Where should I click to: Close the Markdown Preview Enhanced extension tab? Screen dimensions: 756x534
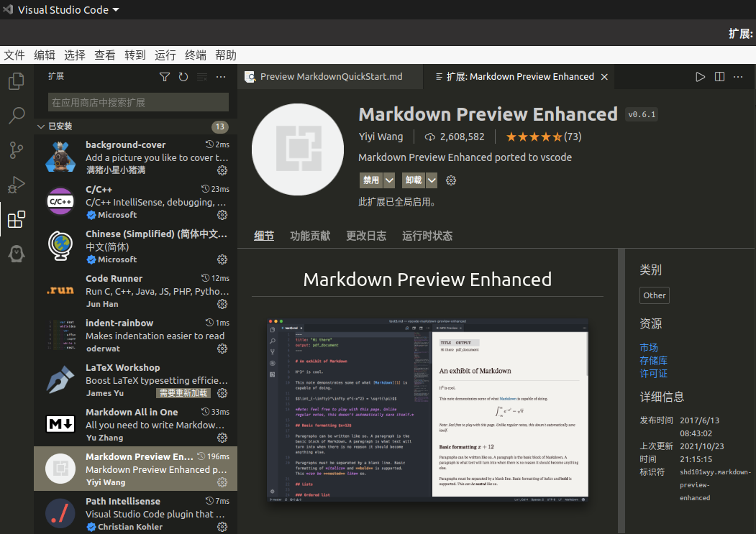tap(604, 77)
